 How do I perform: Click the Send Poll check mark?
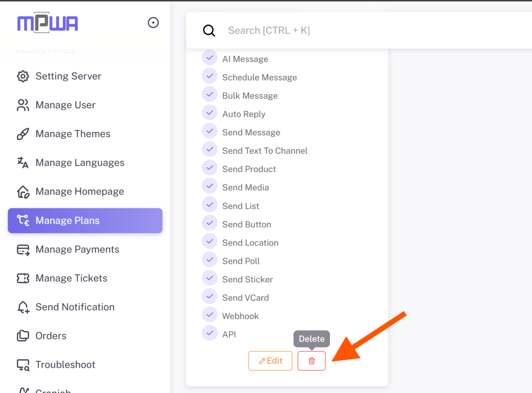[x=210, y=259]
